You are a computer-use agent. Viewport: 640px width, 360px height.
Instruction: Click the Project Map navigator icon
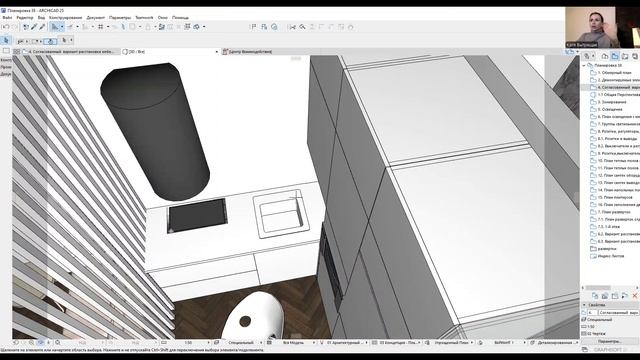[605, 56]
